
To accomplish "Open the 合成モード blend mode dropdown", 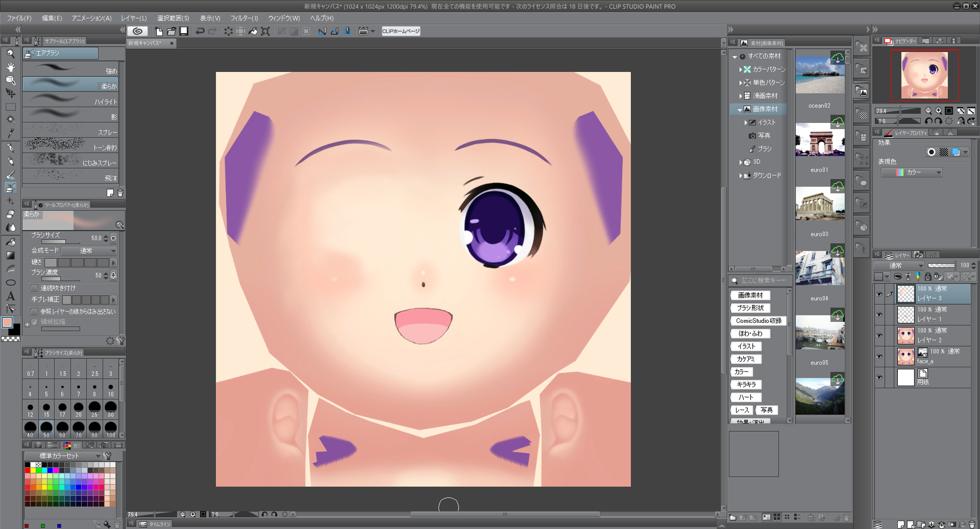I will (89, 251).
